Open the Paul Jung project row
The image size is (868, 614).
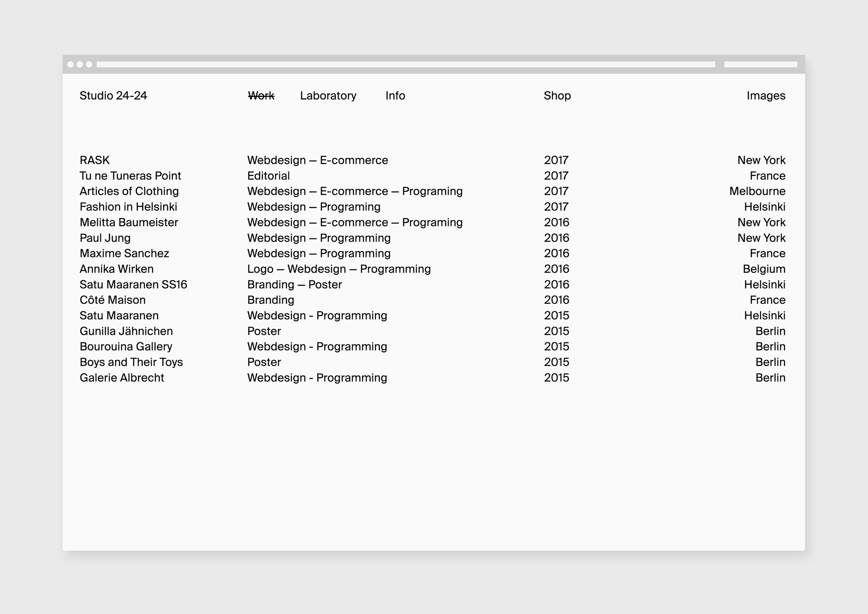105,238
